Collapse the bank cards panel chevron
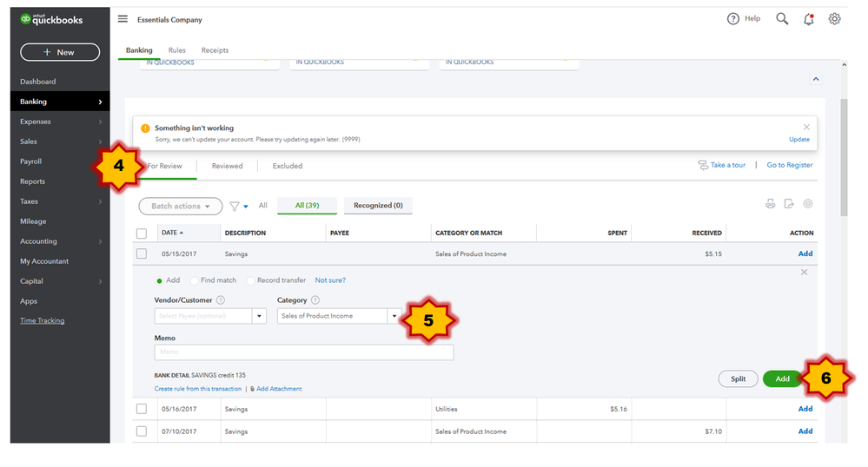This screenshot has width=868, height=467. (x=816, y=79)
